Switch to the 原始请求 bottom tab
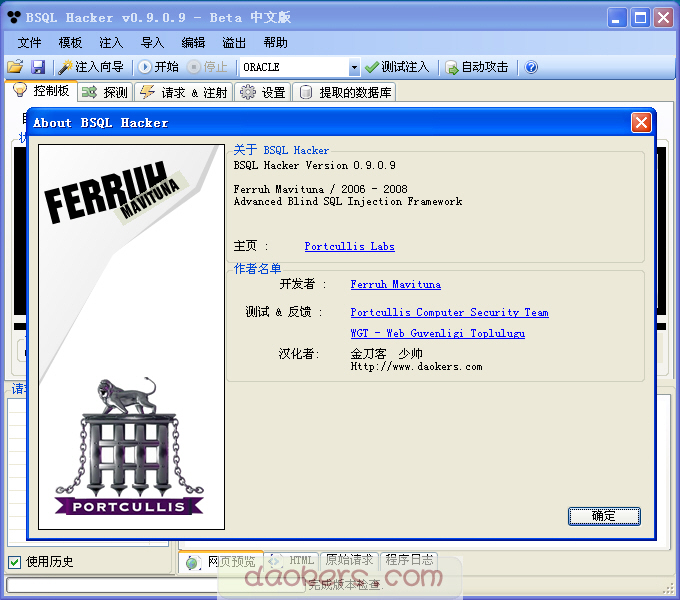 (x=350, y=561)
